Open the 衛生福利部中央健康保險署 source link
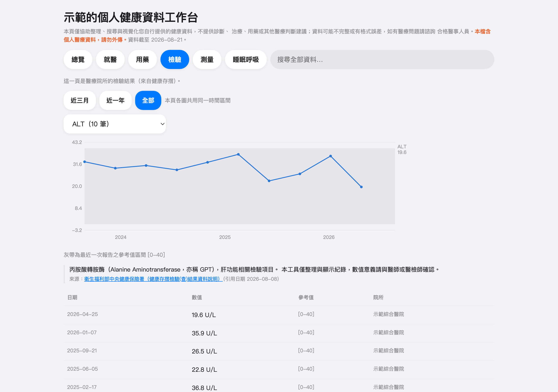 click(153, 279)
